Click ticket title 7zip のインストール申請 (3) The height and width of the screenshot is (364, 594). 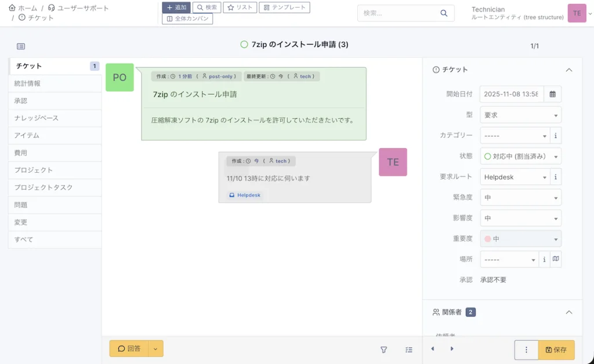(300, 45)
